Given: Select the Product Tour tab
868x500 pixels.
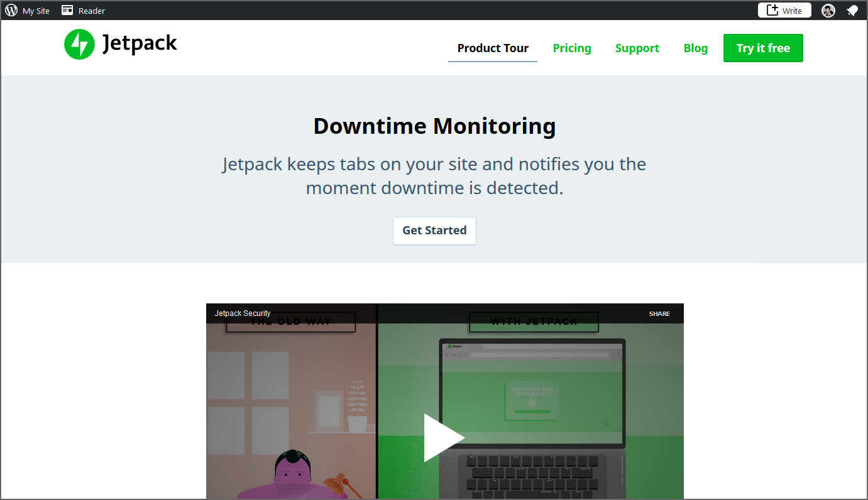Looking at the screenshot, I should pos(493,48).
